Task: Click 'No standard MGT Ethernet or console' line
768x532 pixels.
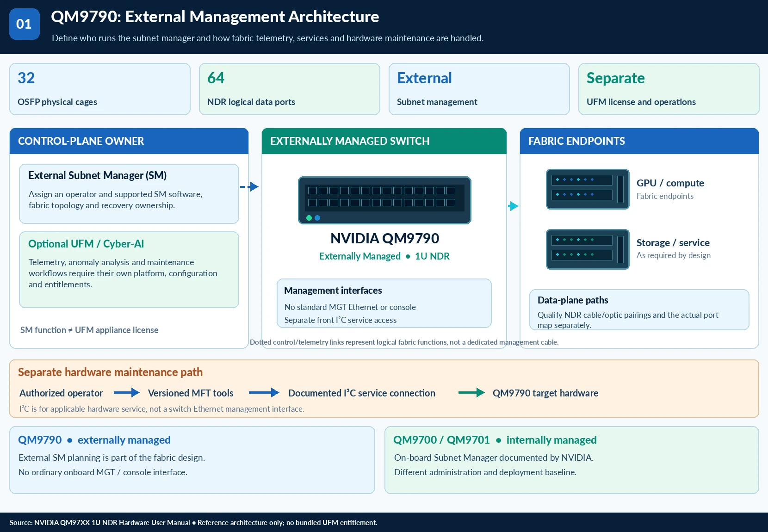Action: pos(350,307)
